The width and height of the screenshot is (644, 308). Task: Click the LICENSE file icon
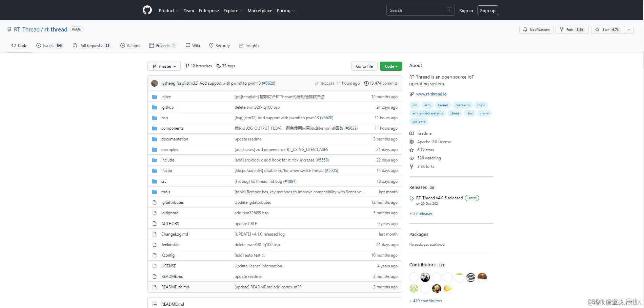tap(155, 266)
